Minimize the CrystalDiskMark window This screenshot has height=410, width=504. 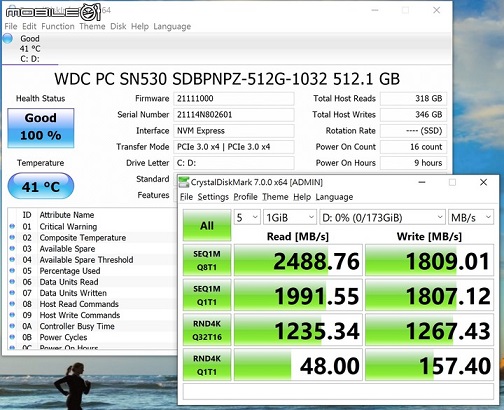422,182
